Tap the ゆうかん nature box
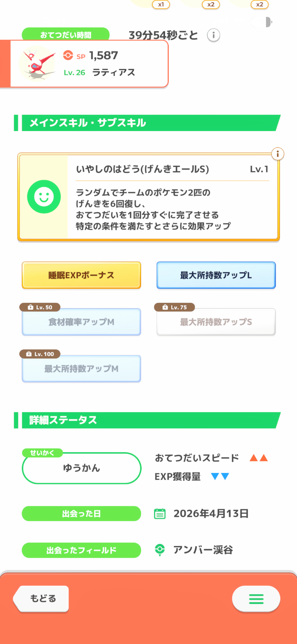This screenshot has height=644, width=297. 81,468
